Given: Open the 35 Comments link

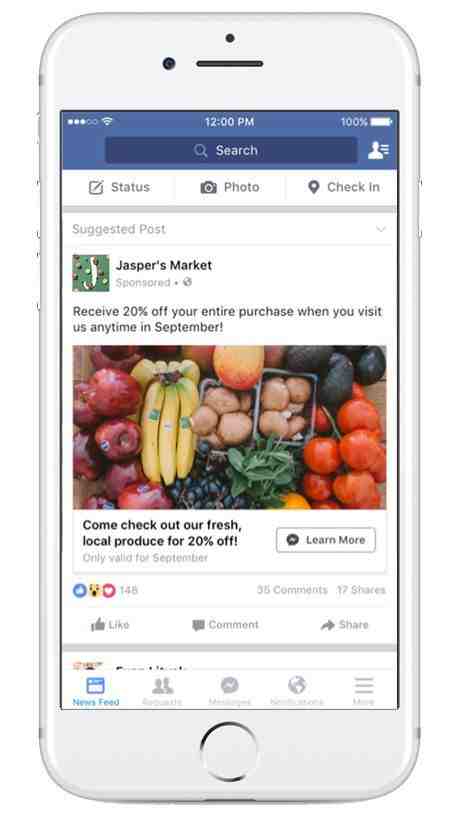Looking at the screenshot, I should pyautogui.click(x=292, y=590).
